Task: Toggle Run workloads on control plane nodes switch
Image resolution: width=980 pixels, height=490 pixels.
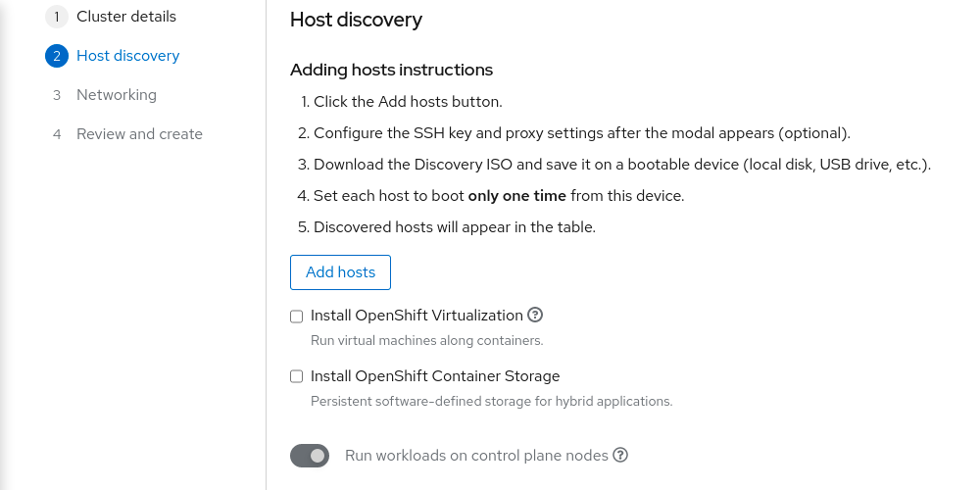Action: click(310, 456)
